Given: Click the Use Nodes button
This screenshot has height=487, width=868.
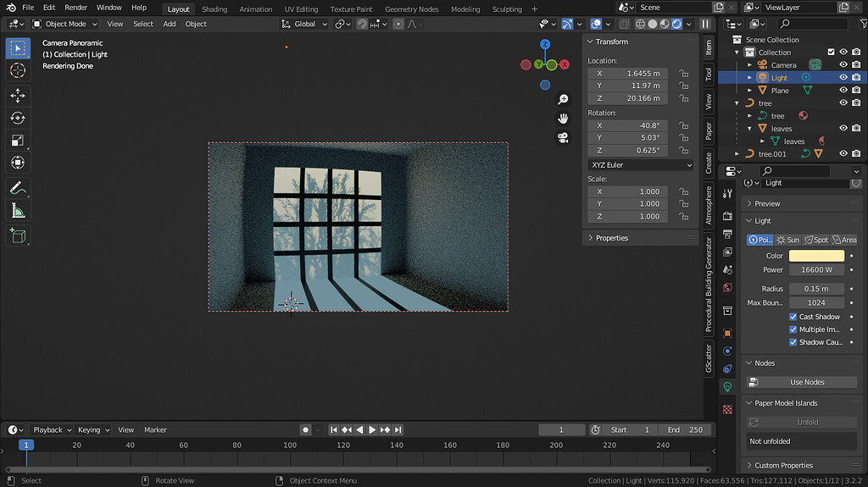Looking at the screenshot, I should click(x=802, y=383).
